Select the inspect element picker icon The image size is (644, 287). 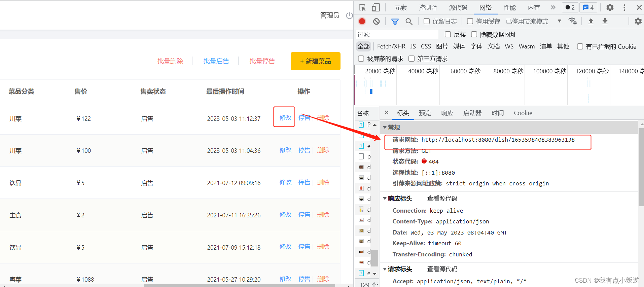coord(362,8)
